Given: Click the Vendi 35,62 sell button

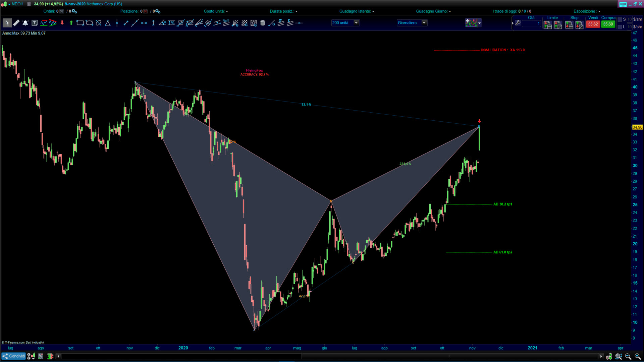Looking at the screenshot, I should 593,24.
